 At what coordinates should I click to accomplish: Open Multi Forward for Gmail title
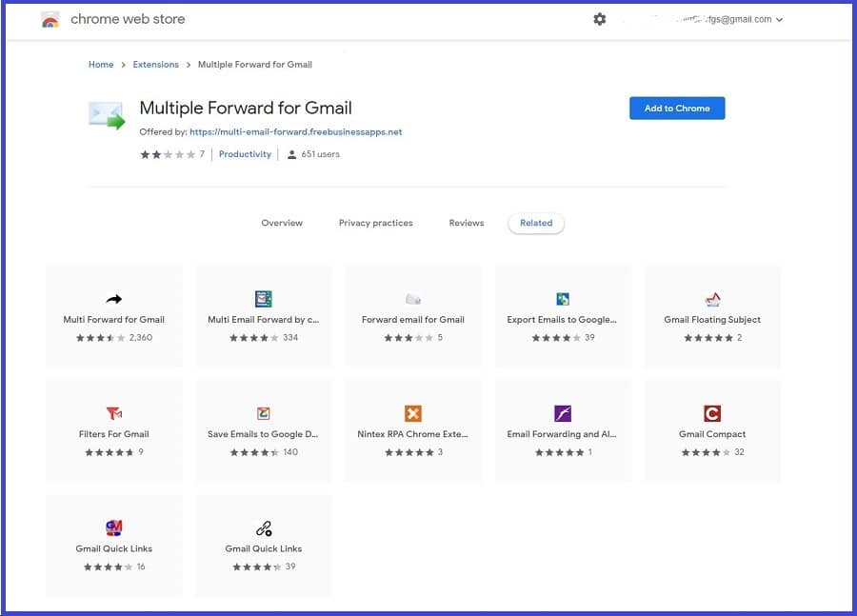click(x=113, y=320)
